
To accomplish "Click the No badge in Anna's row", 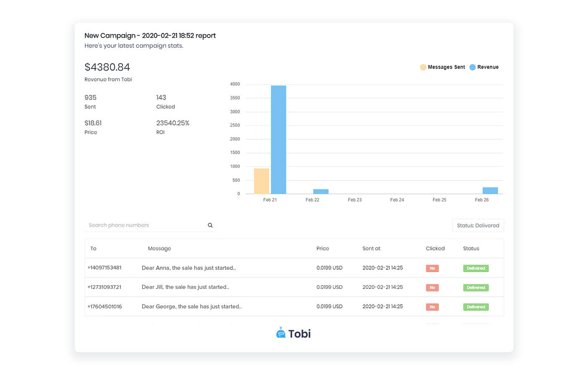I will click(432, 268).
